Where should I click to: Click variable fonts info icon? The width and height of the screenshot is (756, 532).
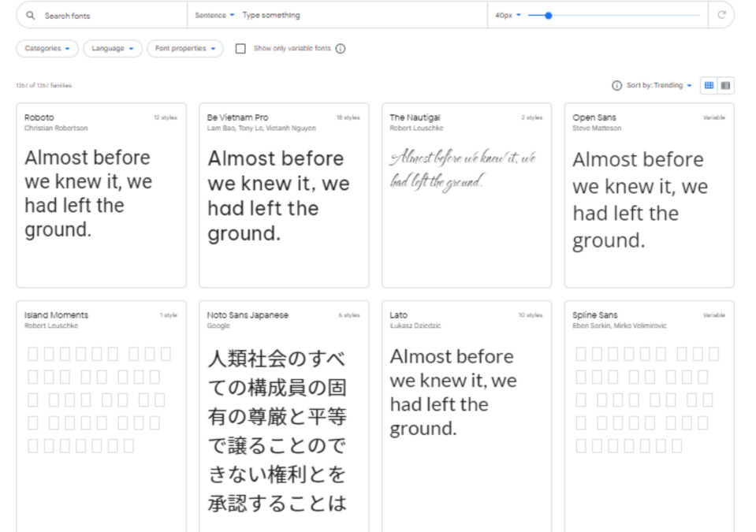point(341,49)
